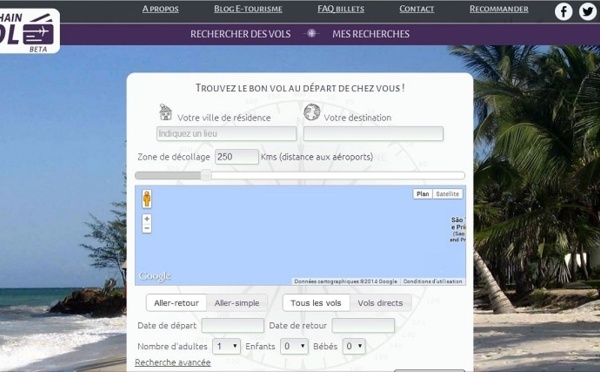Open Blog E-tourisme menu link

tap(248, 9)
